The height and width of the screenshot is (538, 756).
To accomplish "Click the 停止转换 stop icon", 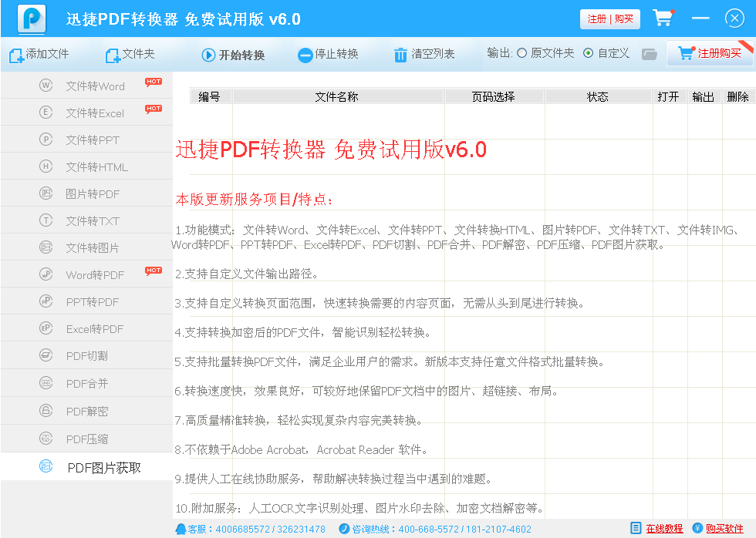I will pyautogui.click(x=305, y=55).
